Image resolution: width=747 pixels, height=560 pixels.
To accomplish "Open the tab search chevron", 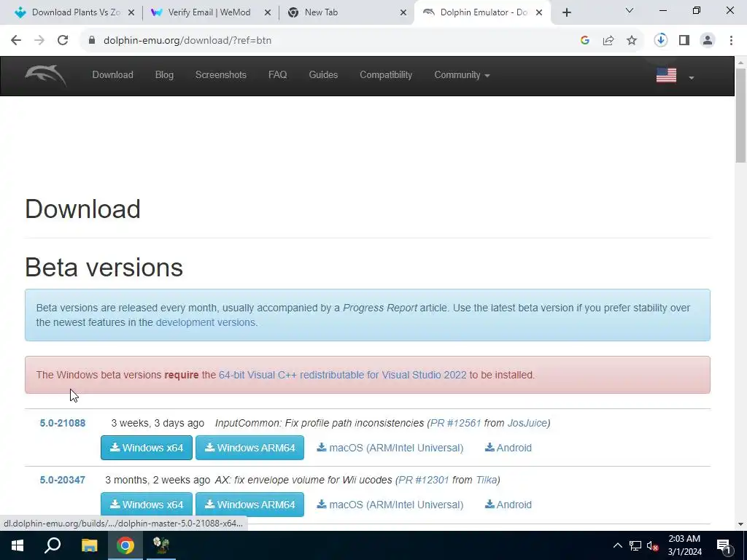I will [630, 10].
